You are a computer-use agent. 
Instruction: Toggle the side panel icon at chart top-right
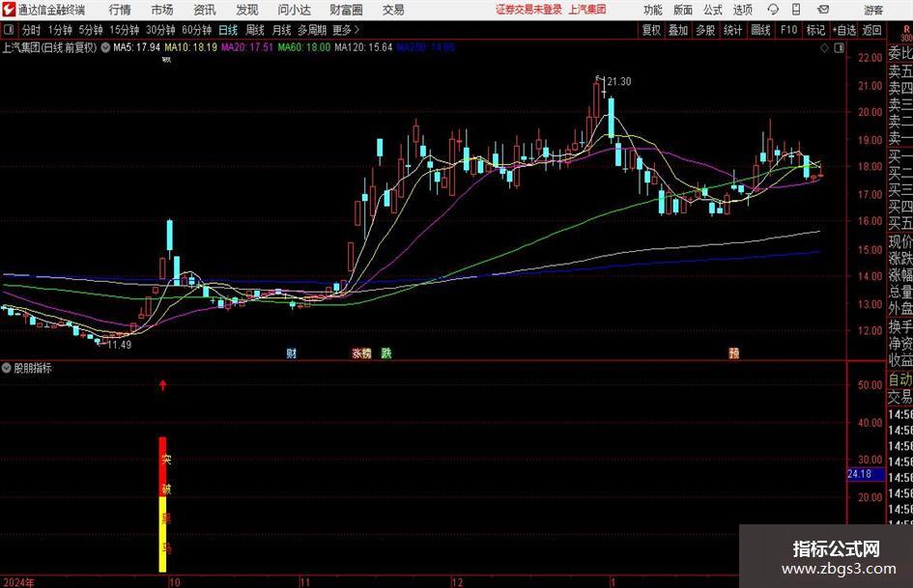tap(839, 48)
